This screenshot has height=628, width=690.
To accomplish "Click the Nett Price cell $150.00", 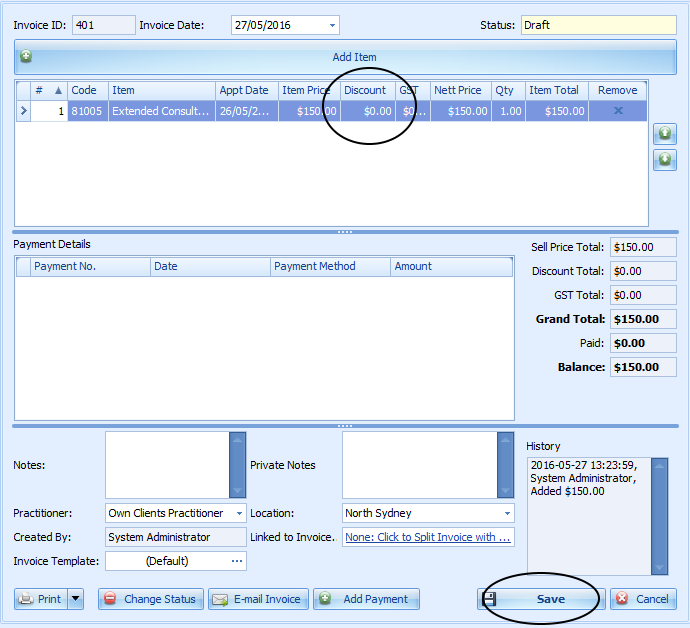I will pos(461,111).
